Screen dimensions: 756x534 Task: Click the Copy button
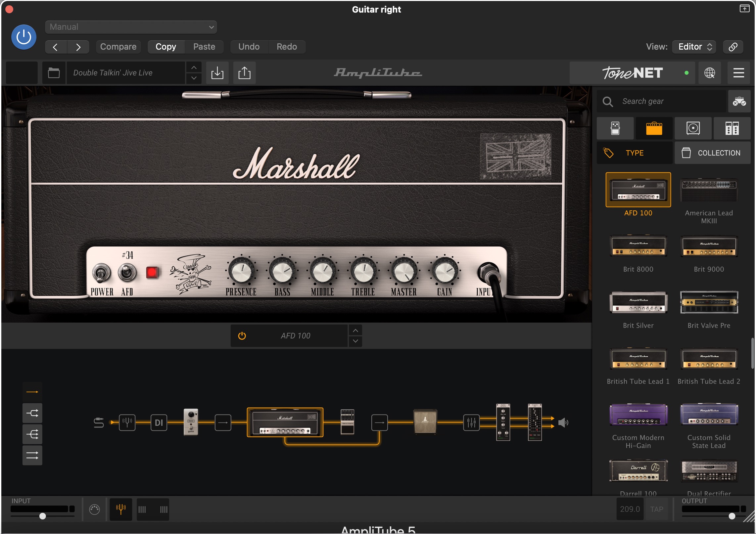pyautogui.click(x=166, y=47)
